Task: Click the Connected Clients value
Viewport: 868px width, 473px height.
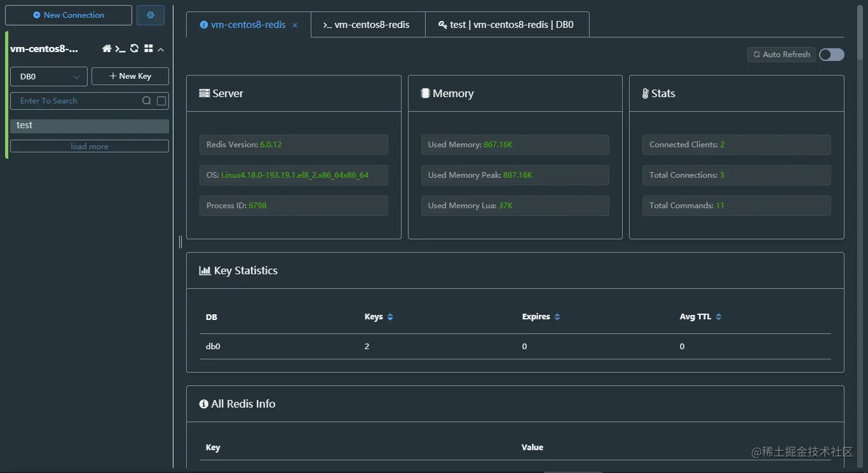Action: pos(722,145)
